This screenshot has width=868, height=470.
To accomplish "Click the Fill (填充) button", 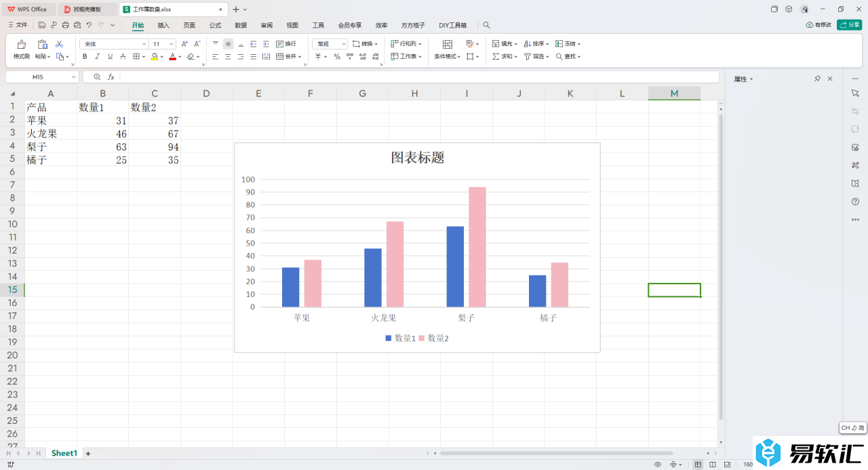I will click(505, 44).
